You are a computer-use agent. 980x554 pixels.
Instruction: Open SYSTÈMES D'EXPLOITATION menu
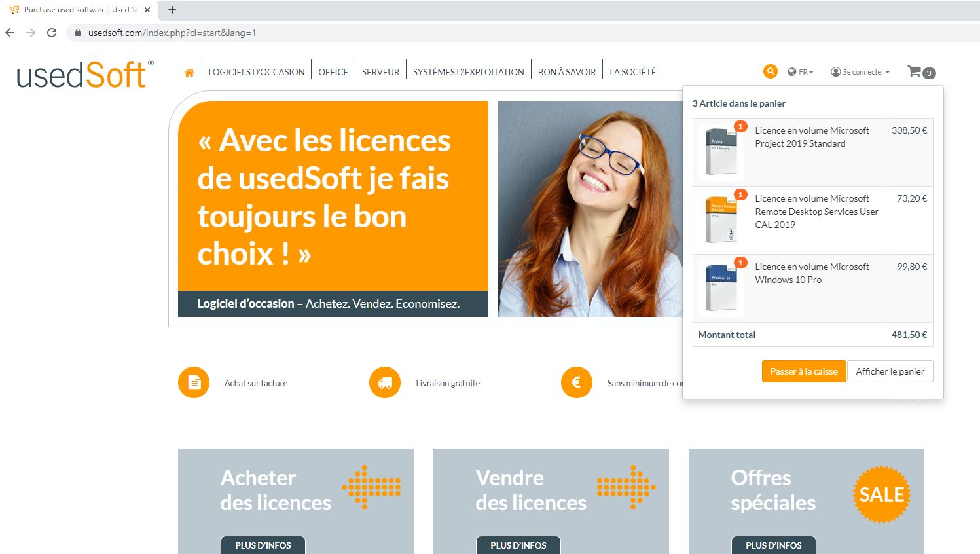pyautogui.click(x=468, y=72)
